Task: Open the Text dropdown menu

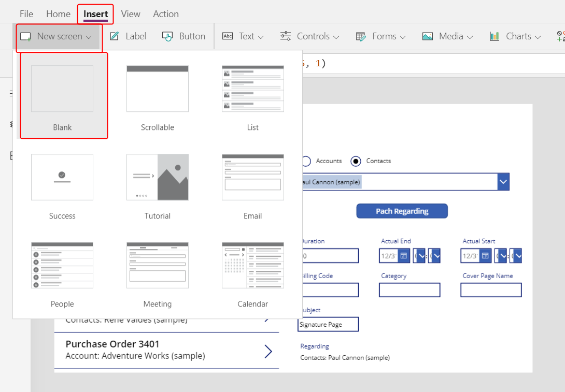Action: pos(243,36)
